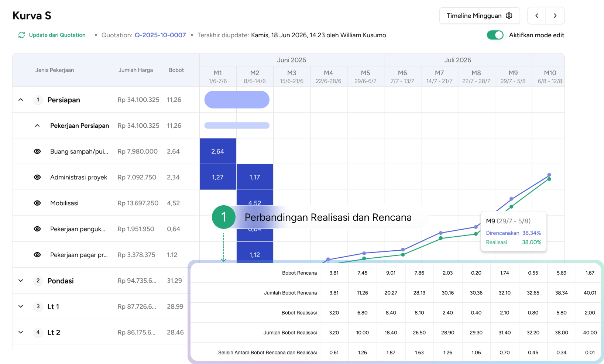Select the M2 8/6-14/6 week header

click(255, 77)
